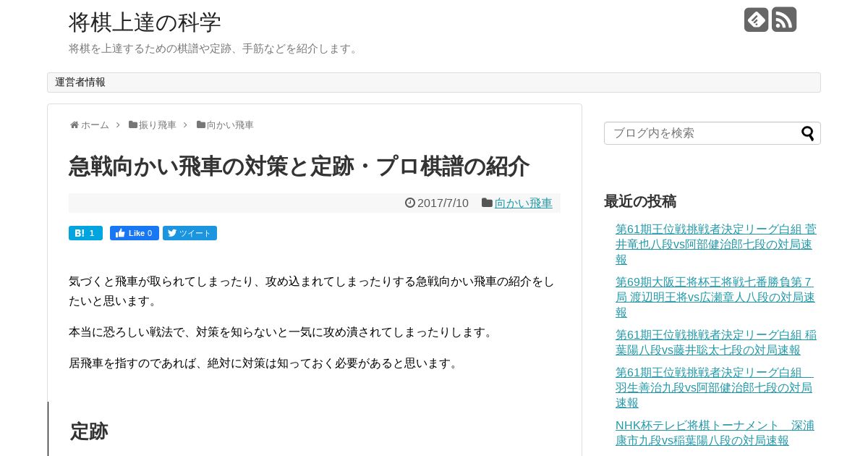
Task: Open post 菅井竜也八段vs阿部健治郎七段
Action: [716, 245]
